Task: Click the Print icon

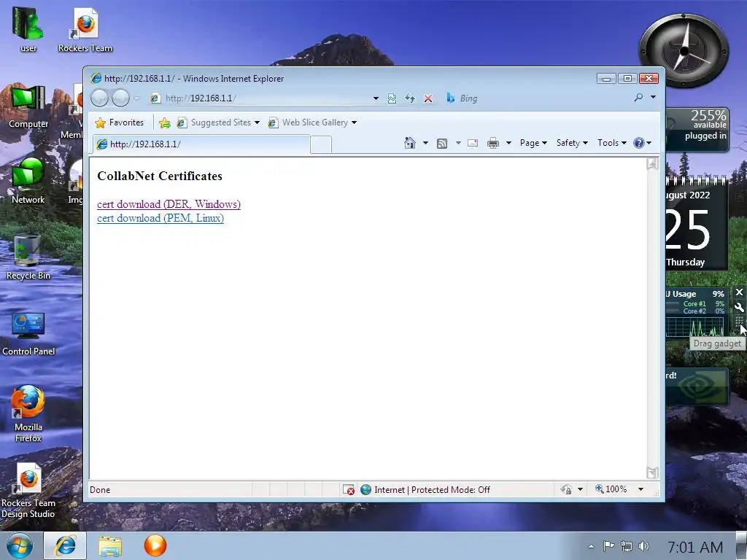Action: 493,143
